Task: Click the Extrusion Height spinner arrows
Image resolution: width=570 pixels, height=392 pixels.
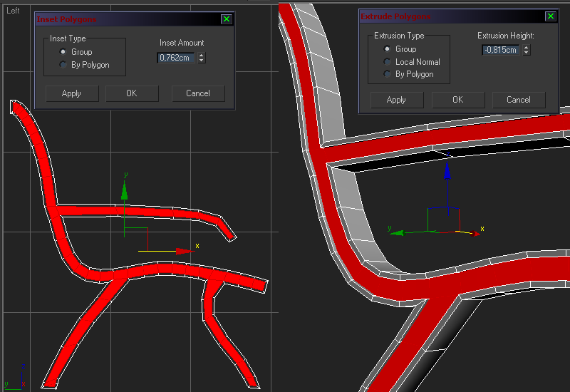Action: point(527,50)
